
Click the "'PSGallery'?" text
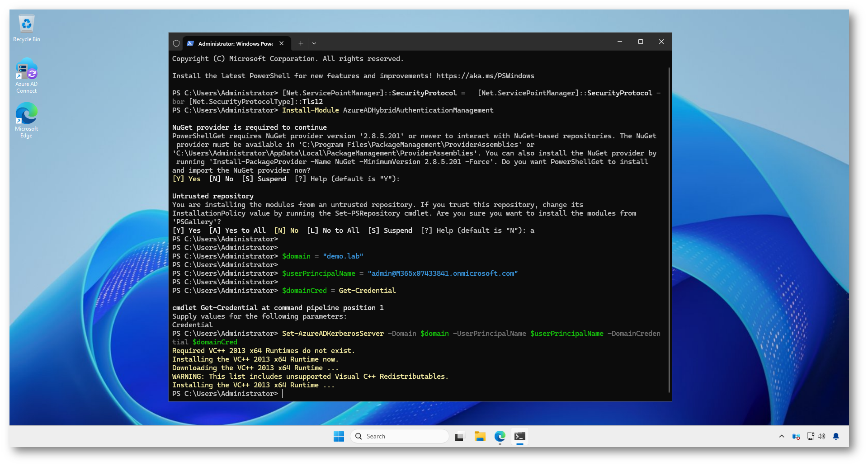[197, 222]
